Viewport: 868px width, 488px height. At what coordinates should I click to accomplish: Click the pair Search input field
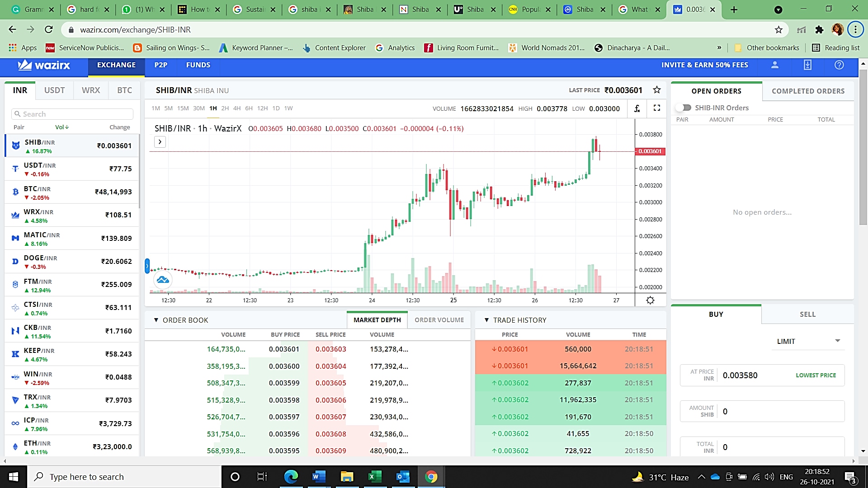click(72, 114)
